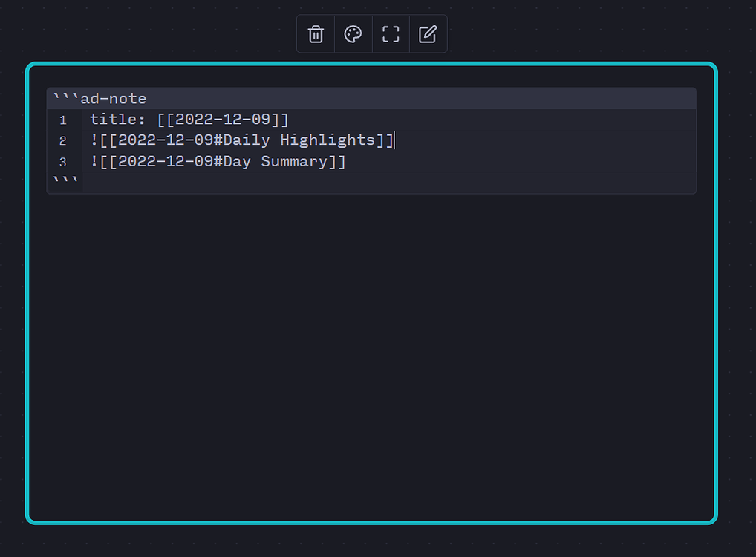
Task: Delete the selected node using the trash icon
Action: click(315, 33)
